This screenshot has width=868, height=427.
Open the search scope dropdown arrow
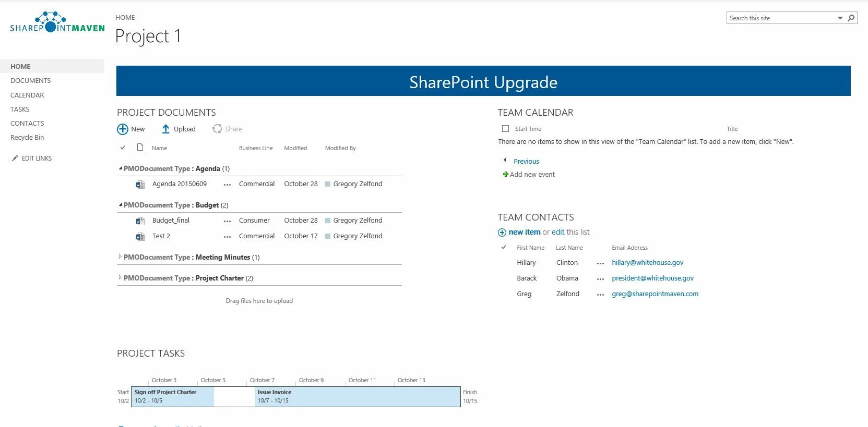(840, 18)
